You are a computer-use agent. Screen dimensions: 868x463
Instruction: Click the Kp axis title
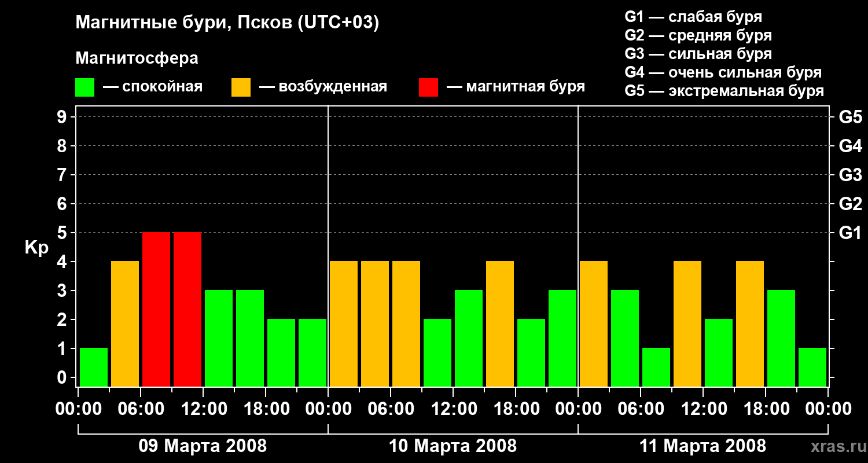pos(36,248)
